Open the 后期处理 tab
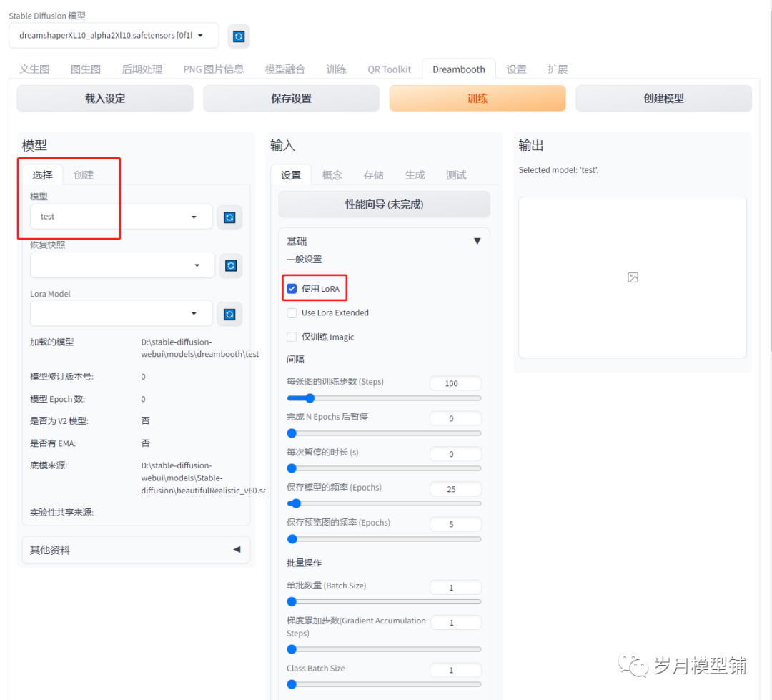Image resolution: width=772 pixels, height=700 pixels. (142, 69)
